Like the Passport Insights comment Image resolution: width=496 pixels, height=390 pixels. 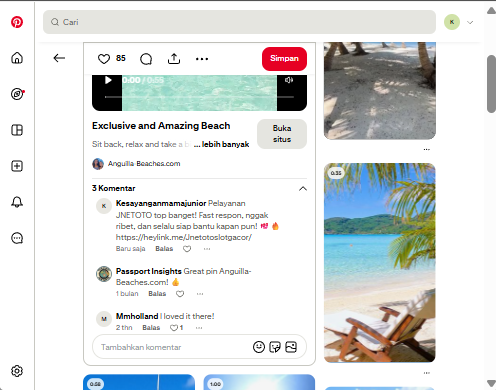click(180, 294)
